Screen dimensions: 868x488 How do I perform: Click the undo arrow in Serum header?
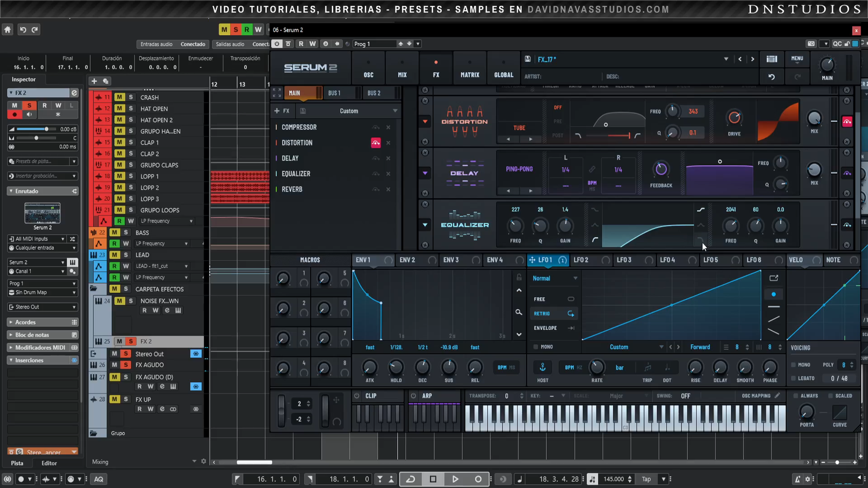click(x=771, y=77)
